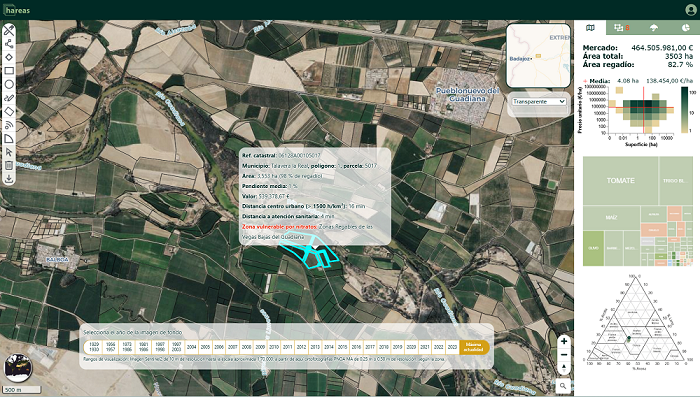
Task: Click the Media 4.08 ha value
Action: click(x=628, y=81)
